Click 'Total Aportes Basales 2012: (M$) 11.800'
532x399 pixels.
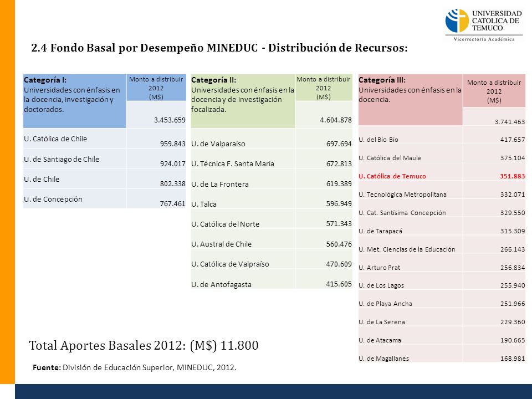[x=144, y=346]
